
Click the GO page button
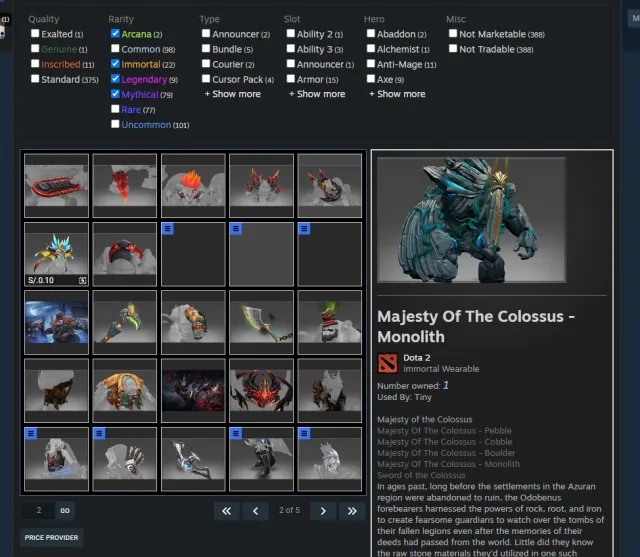(65, 510)
